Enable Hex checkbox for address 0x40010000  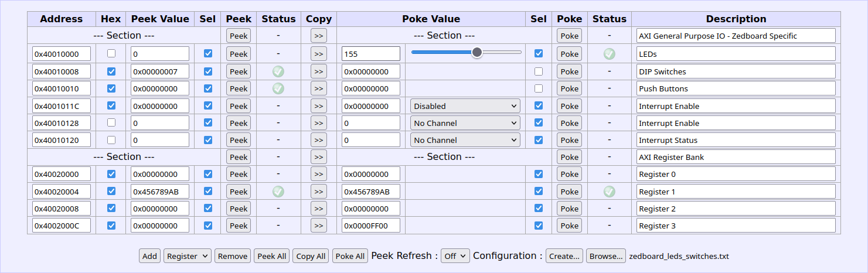tap(111, 53)
